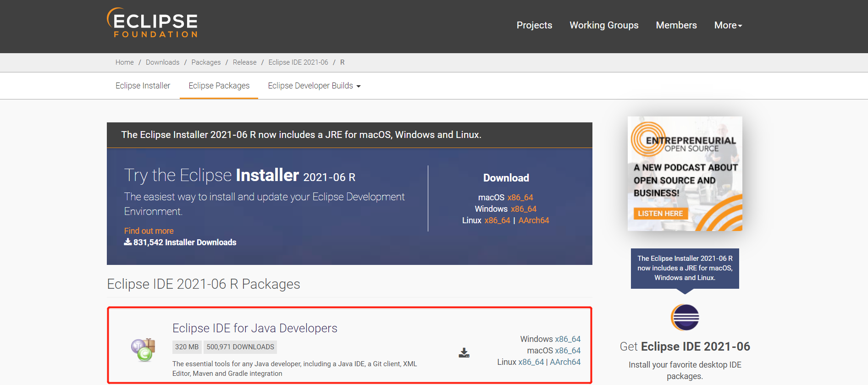Click the R breadcrumb item

click(342, 62)
